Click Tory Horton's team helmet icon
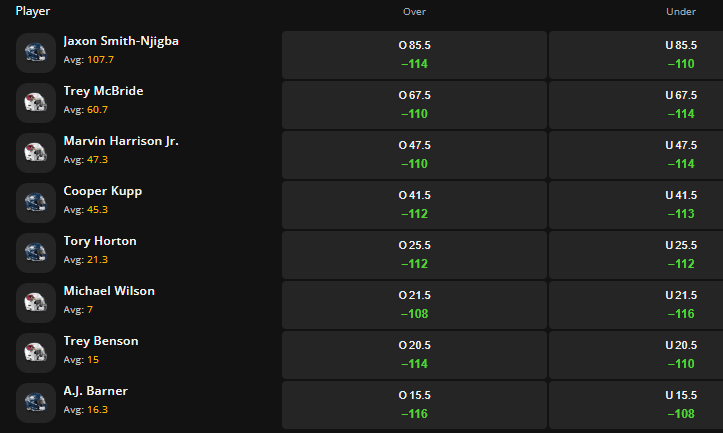 [x=36, y=253]
